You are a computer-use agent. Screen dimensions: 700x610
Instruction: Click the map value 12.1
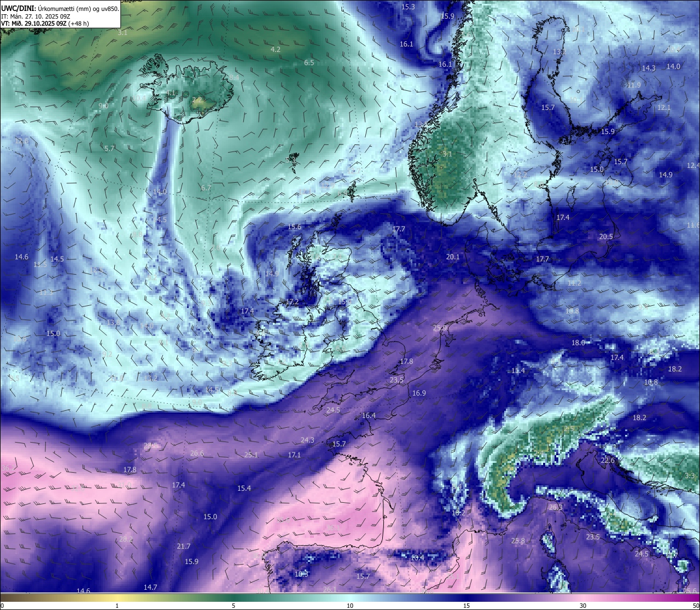(x=664, y=108)
